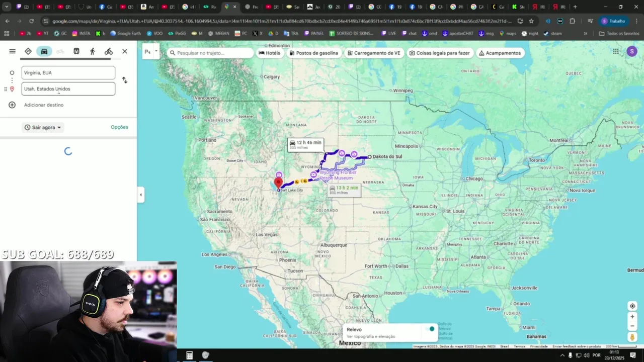644x362 pixels.
Task: Close the active Google Maps tab
Action: click(x=234, y=7)
